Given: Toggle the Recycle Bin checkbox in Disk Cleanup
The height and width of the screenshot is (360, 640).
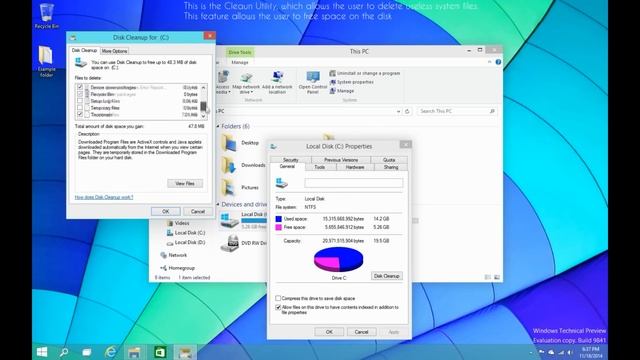Looking at the screenshot, I should point(80,94).
